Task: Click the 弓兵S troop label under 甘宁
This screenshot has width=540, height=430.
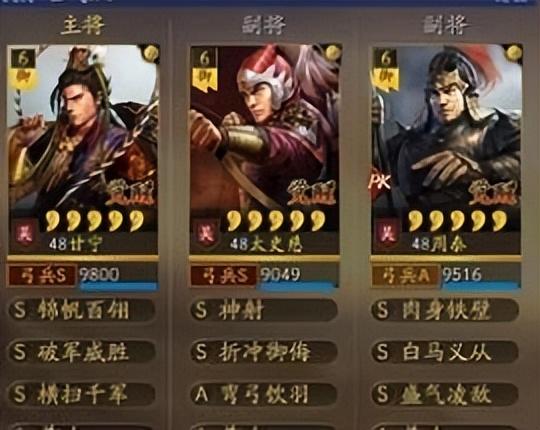Action: tap(42, 276)
